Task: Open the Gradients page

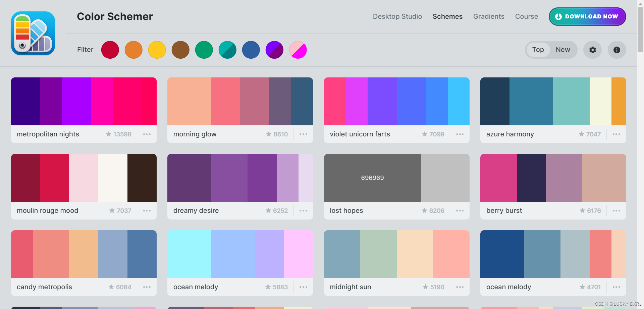Action: 489,16
